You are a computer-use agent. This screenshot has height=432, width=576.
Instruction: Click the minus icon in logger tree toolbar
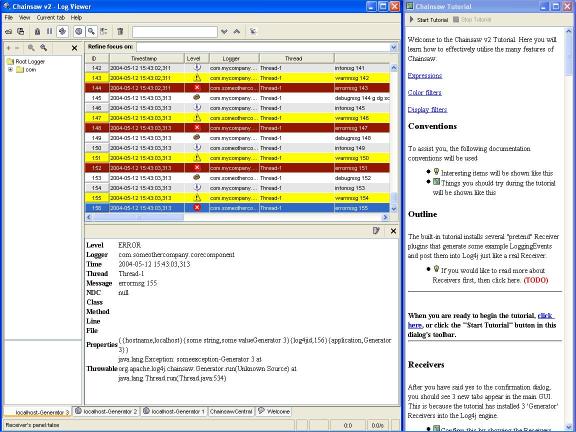pyautogui.click(x=17, y=48)
